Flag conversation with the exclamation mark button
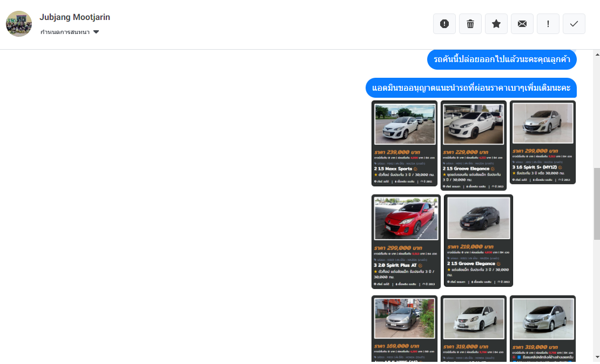 [x=548, y=24]
